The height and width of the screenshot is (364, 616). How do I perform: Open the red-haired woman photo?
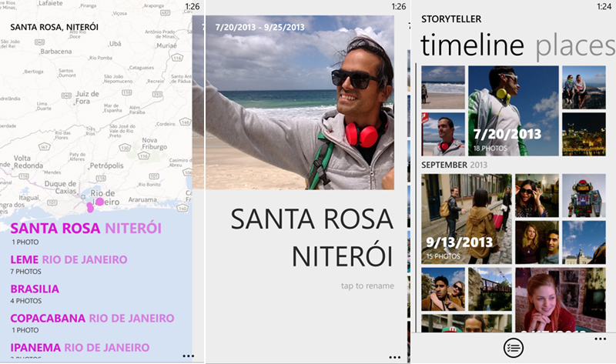560,299
